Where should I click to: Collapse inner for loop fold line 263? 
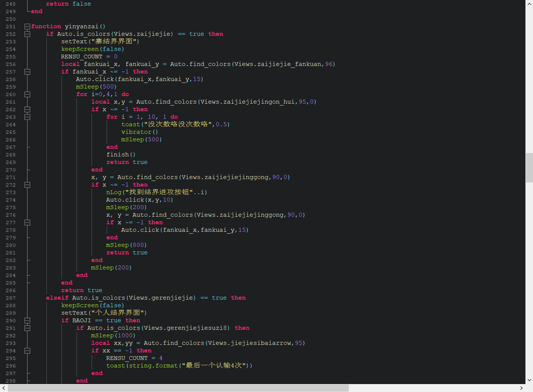pyautogui.click(x=27, y=117)
